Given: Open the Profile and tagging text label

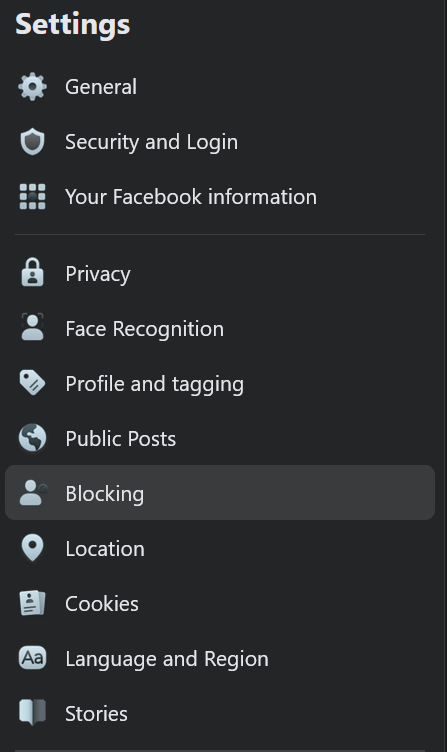Looking at the screenshot, I should (x=154, y=384).
